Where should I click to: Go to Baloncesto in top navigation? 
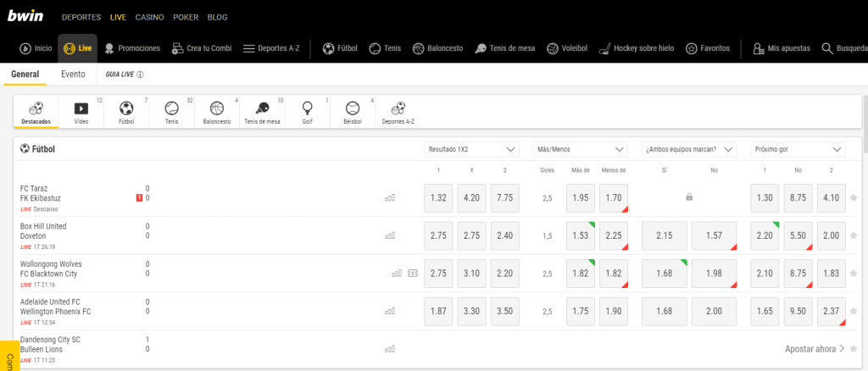(437, 48)
